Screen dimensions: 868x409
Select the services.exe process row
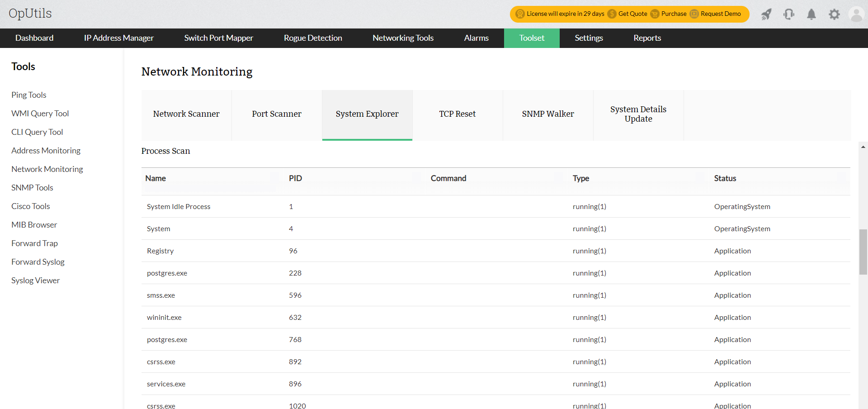(x=496, y=384)
